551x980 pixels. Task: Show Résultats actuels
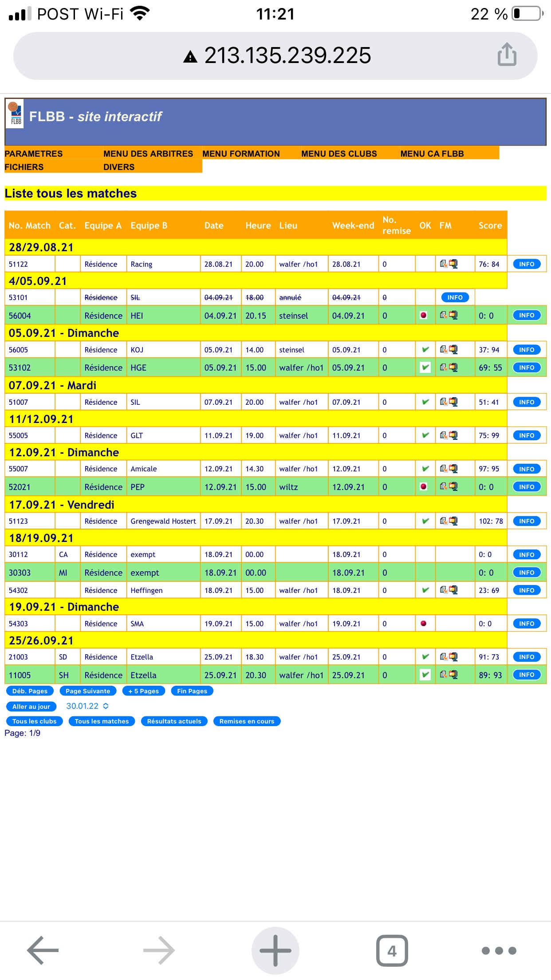(174, 721)
